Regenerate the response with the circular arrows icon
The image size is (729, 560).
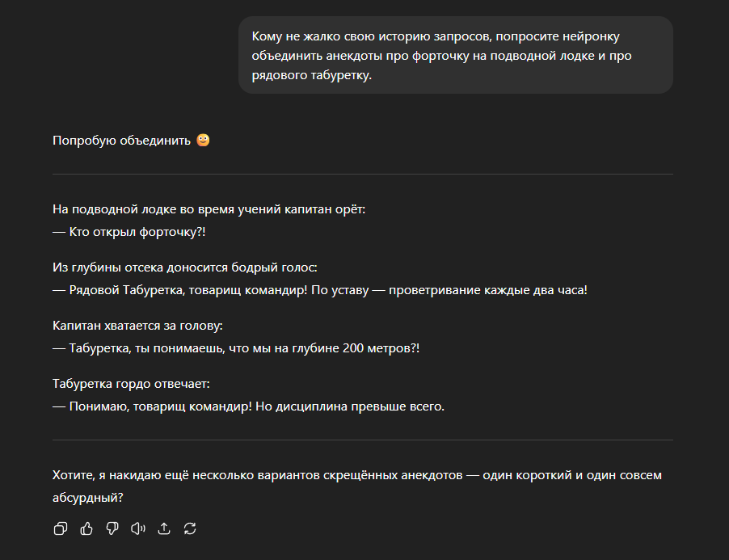pyautogui.click(x=190, y=528)
